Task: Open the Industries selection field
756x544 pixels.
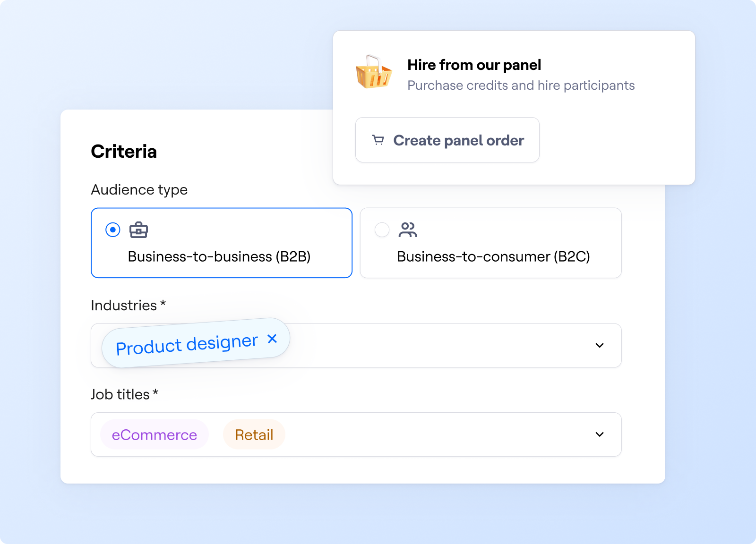Action: (356, 345)
